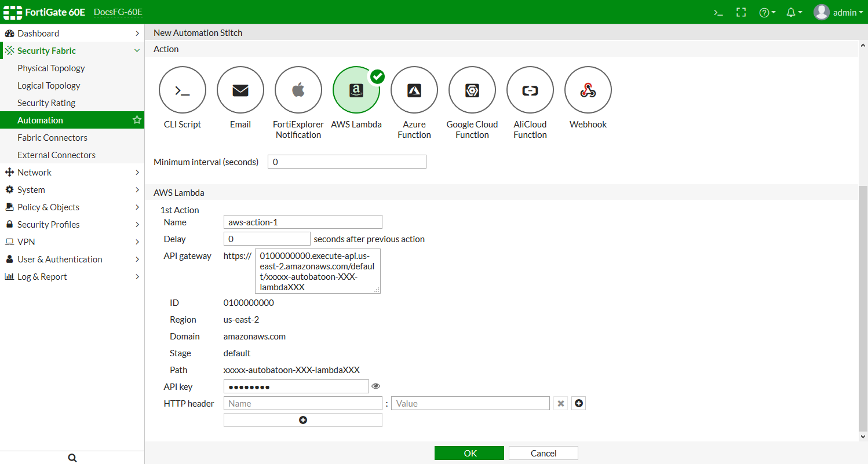Click the admin user avatar icon

pyautogui.click(x=822, y=12)
